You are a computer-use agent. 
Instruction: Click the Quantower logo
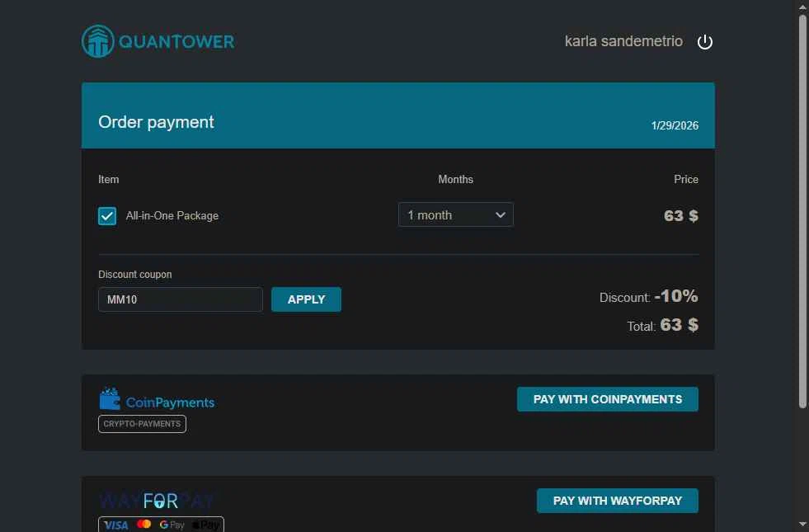(x=158, y=41)
